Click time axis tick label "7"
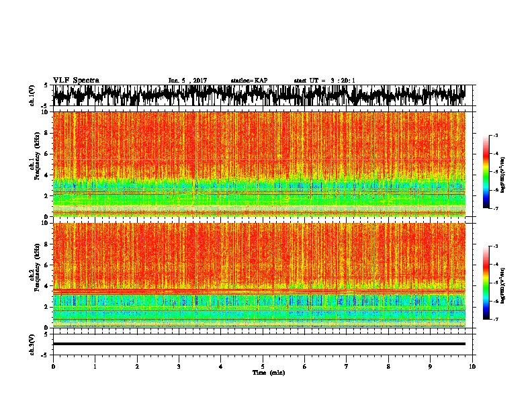 tap(347, 367)
